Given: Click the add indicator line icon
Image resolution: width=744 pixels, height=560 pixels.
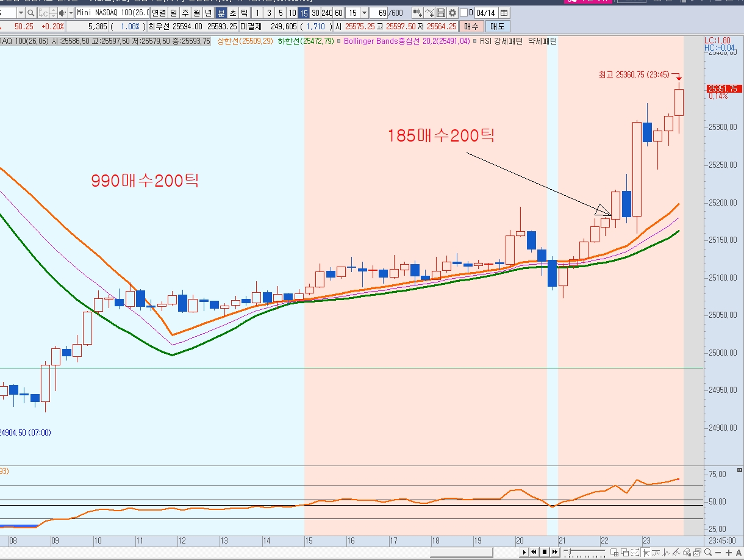Looking at the screenshot, I should tap(429, 13).
